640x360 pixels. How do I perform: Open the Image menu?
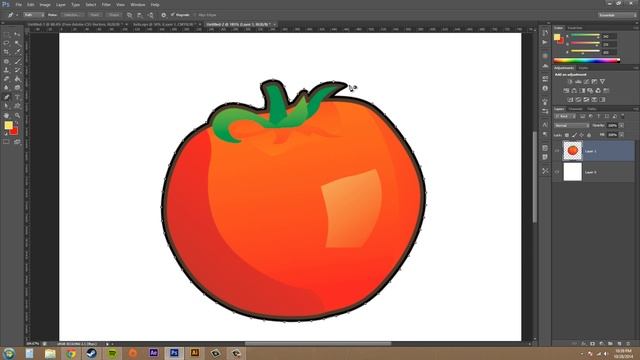point(45,5)
